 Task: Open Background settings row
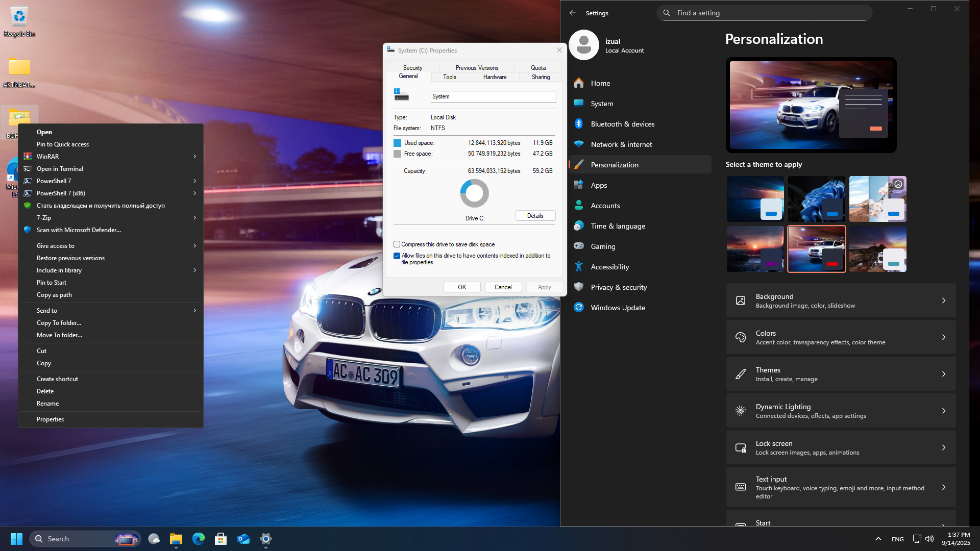pos(841,300)
